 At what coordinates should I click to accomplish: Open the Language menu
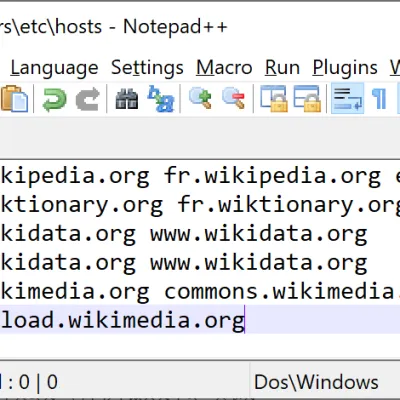pyautogui.click(x=54, y=68)
